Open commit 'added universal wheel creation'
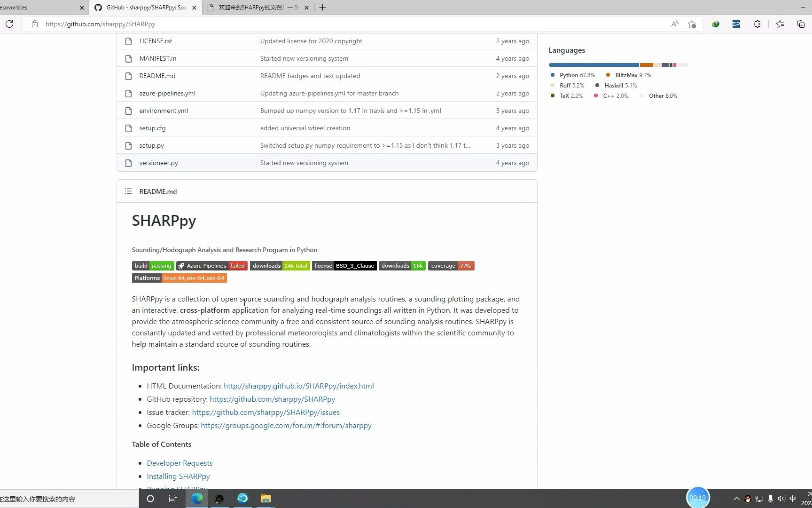The height and width of the screenshot is (508, 812). (x=305, y=128)
